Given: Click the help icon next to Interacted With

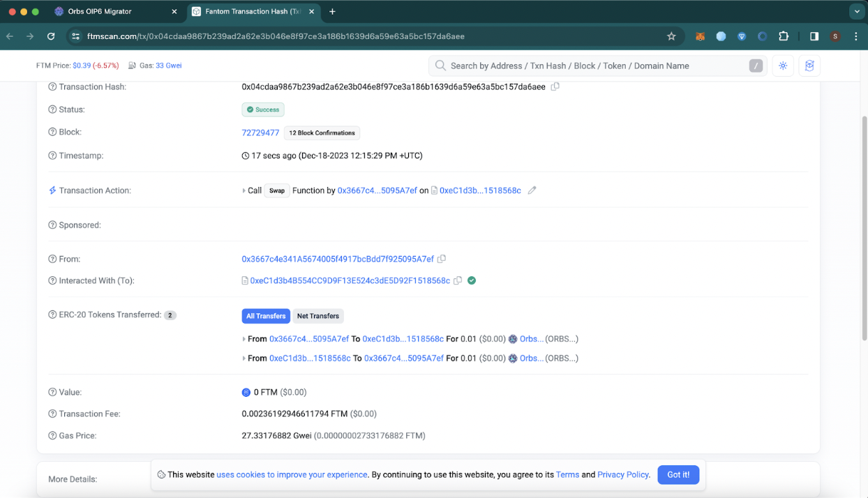Looking at the screenshot, I should coord(52,280).
